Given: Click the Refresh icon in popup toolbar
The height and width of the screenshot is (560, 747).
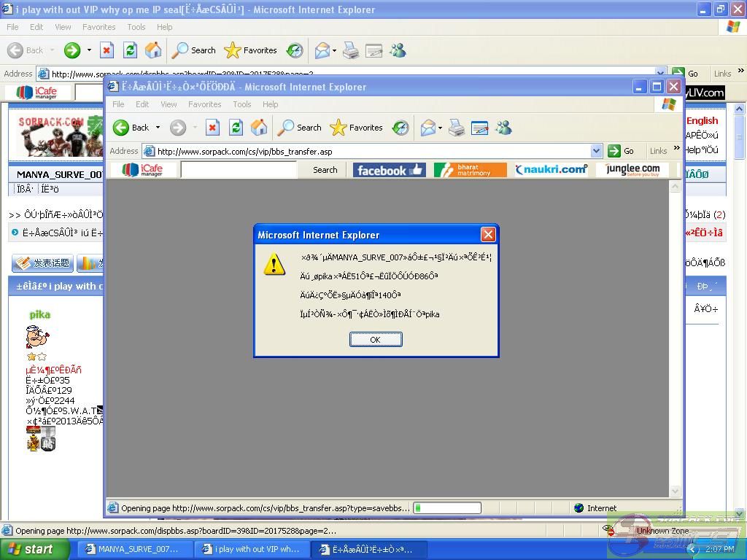Looking at the screenshot, I should [x=236, y=128].
